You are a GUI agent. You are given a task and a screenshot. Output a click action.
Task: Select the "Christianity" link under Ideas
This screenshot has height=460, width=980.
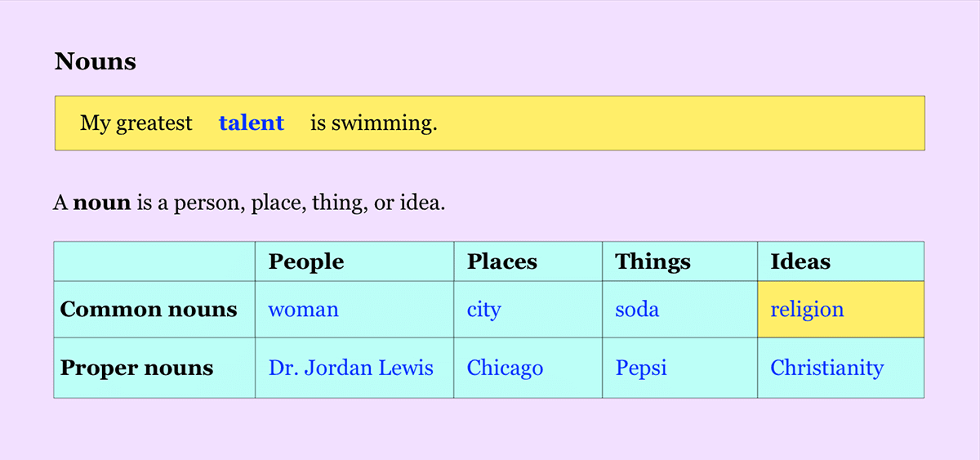[x=826, y=368]
